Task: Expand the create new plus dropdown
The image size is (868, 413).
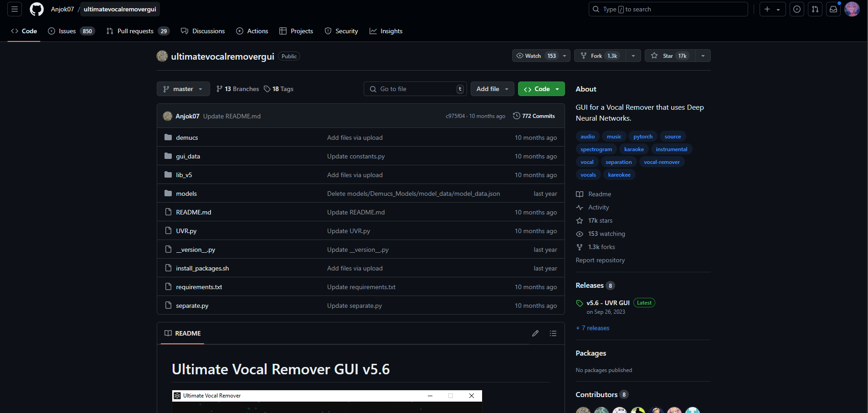Action: (773, 9)
